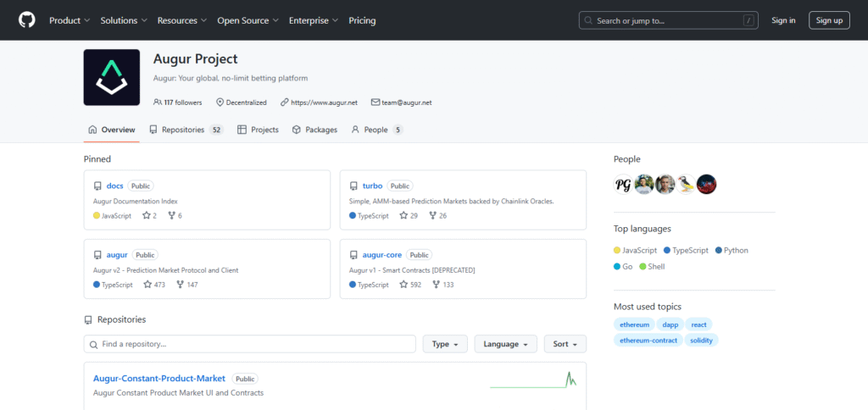The width and height of the screenshot is (868, 410).
Task: Open the Type filter dropdown
Action: click(445, 344)
